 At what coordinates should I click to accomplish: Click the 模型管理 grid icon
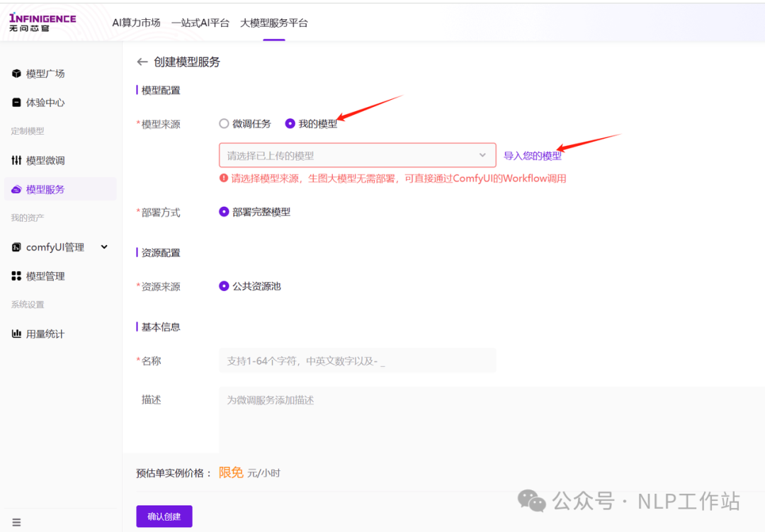[x=16, y=276]
